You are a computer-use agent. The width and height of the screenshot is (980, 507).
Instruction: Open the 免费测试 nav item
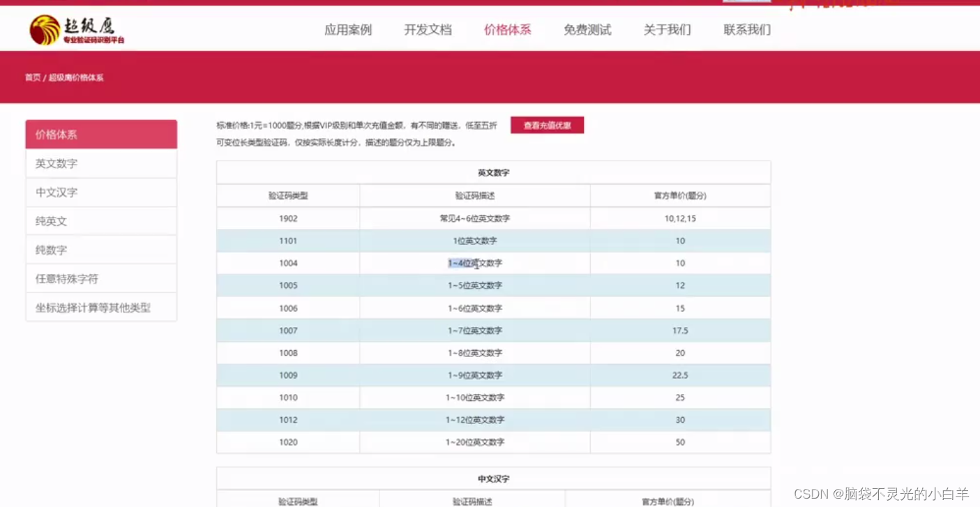click(587, 30)
